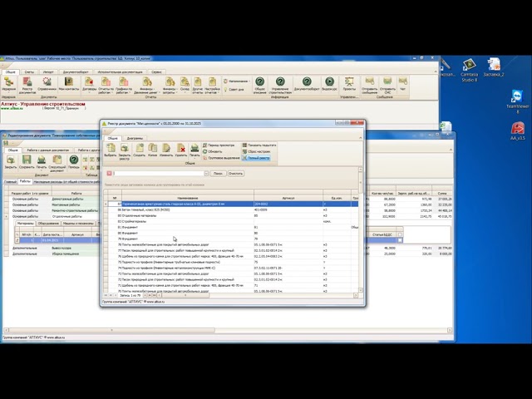Click the Копия icon in the registry toolbar
Screen dimensions: 532x399
pyautogui.click(x=152, y=149)
